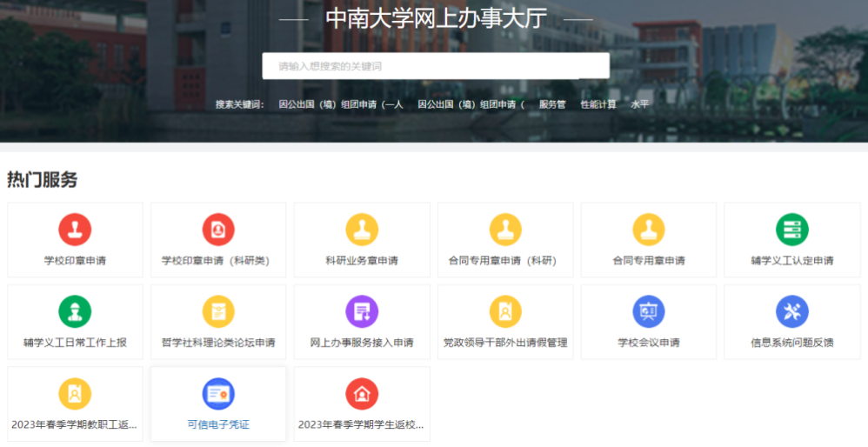868x447 pixels.
Task: Open the 学校印章申请（科研类） icon
Action: [x=218, y=230]
